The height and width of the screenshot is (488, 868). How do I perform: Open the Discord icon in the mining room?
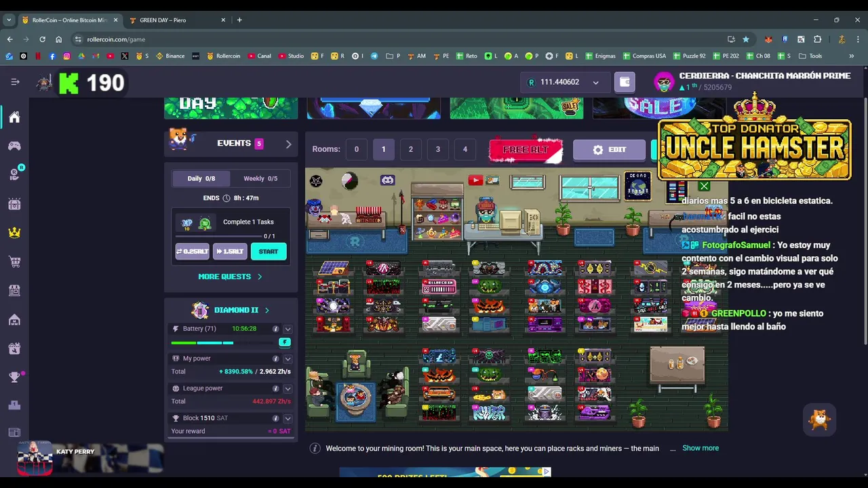tap(387, 180)
